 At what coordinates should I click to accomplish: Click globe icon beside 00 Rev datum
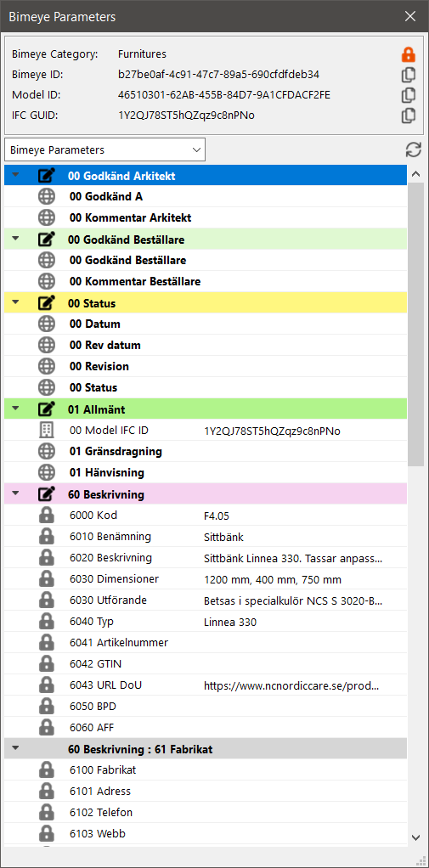[47, 345]
